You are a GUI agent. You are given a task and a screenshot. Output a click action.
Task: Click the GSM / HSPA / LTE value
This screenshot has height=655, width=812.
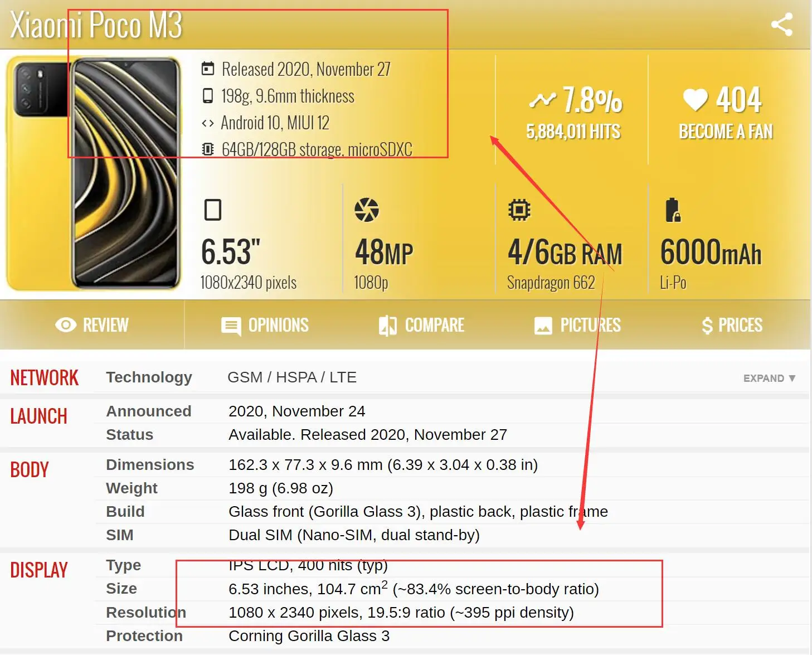point(292,377)
